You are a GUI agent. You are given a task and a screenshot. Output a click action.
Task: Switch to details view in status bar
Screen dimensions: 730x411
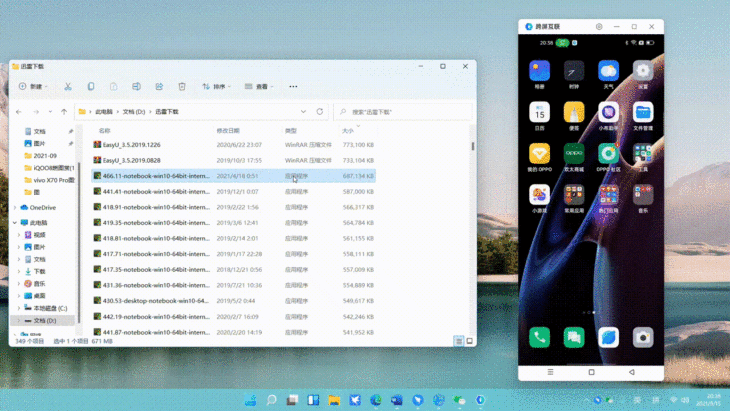460,341
